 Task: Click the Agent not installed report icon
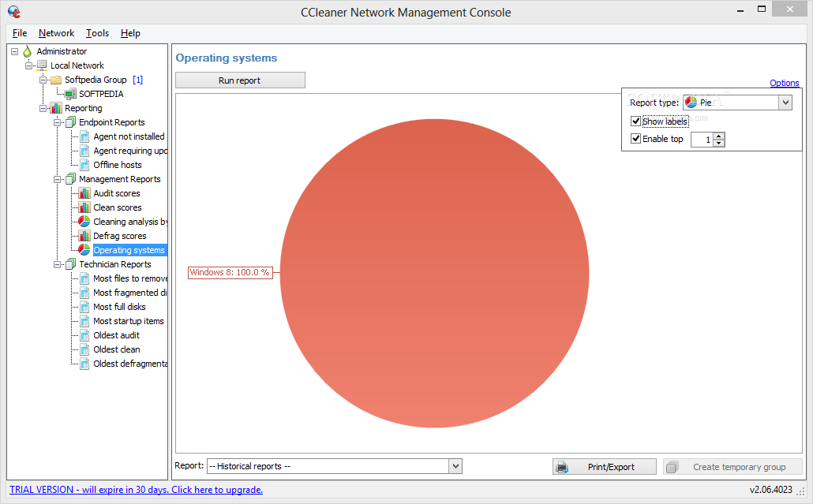tap(84, 136)
